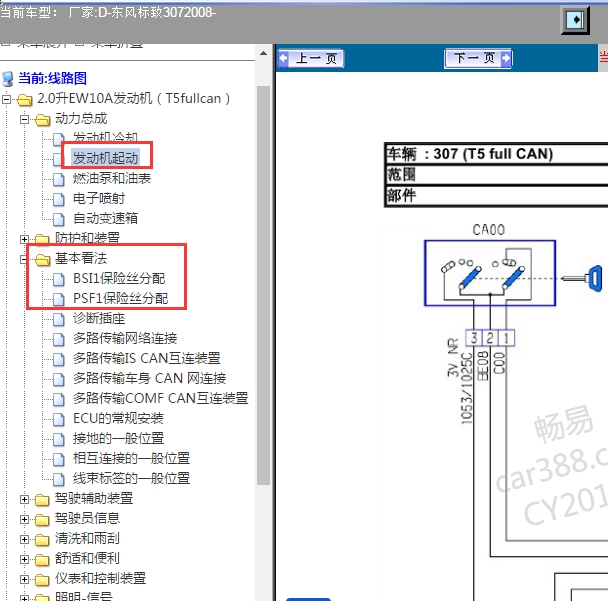
Task: Click document icon beside 诊断插座
Action: [x=59, y=319]
